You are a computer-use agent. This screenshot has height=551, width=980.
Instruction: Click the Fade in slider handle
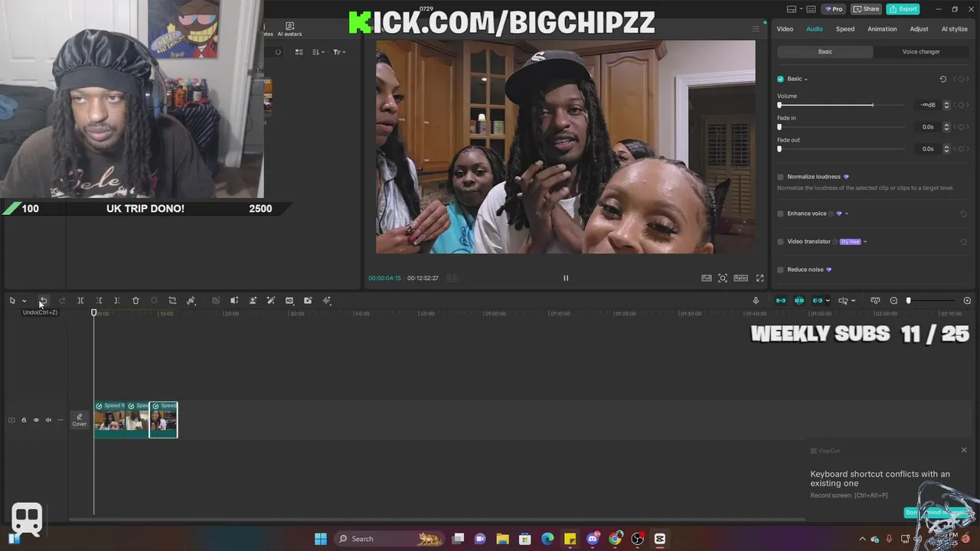click(779, 127)
